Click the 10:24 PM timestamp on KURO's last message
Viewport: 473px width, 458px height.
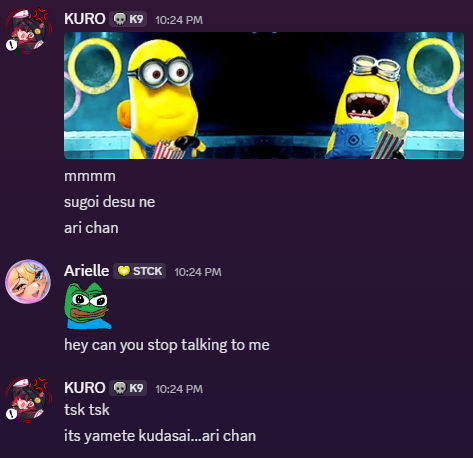179,389
